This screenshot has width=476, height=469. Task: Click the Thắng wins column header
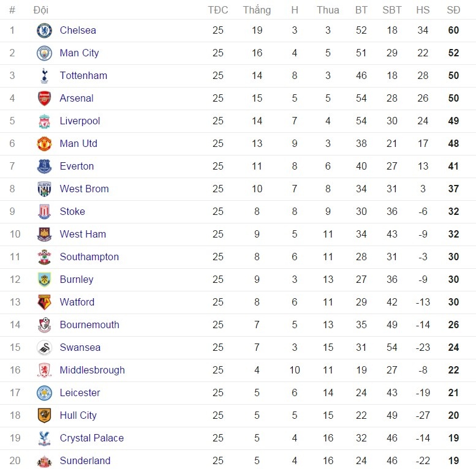point(257,10)
